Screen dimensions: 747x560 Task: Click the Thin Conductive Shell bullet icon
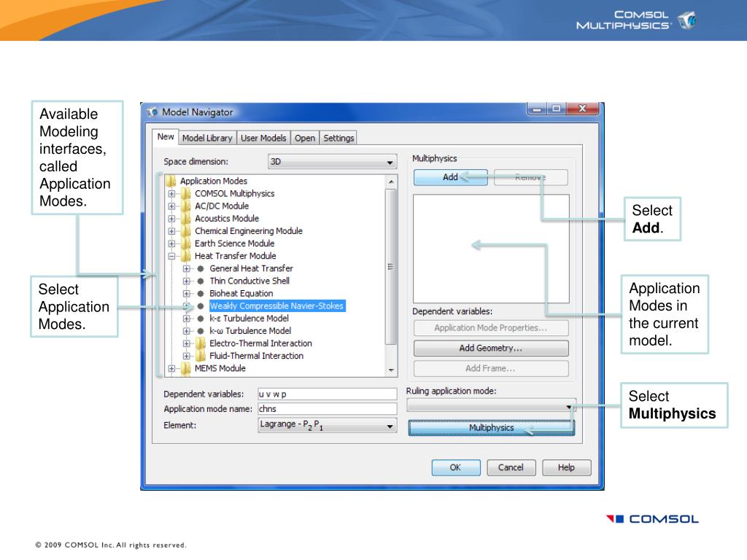(201, 281)
